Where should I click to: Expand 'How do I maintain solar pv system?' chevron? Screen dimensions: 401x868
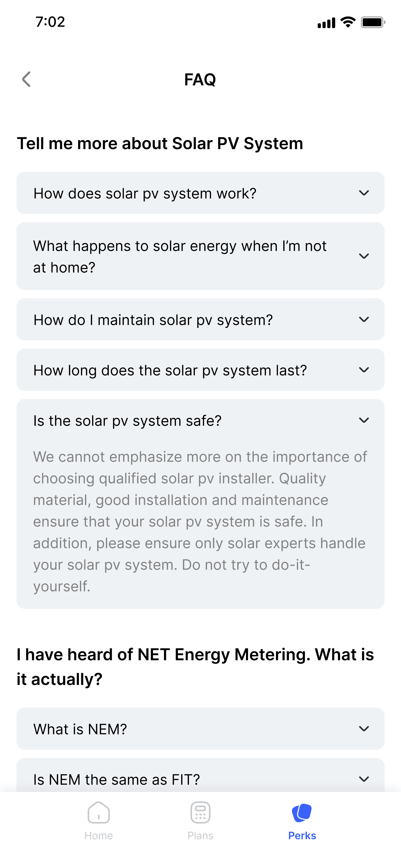(x=364, y=319)
